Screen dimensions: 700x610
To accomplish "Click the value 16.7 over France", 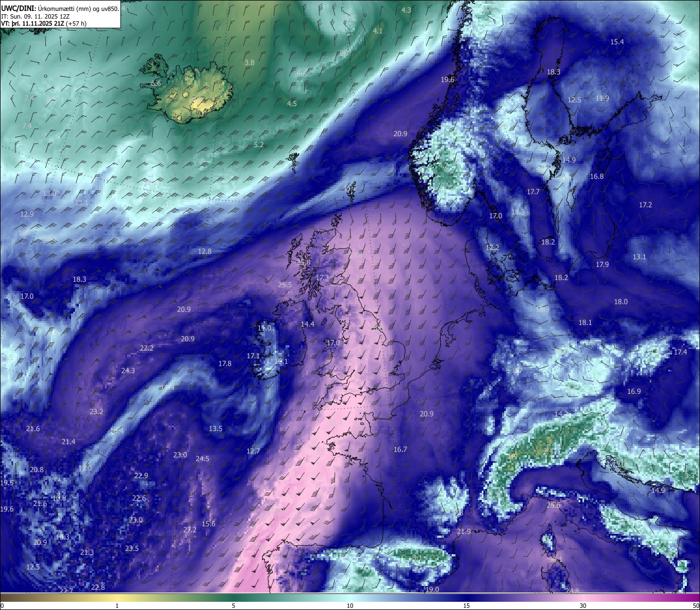I will tap(400, 450).
